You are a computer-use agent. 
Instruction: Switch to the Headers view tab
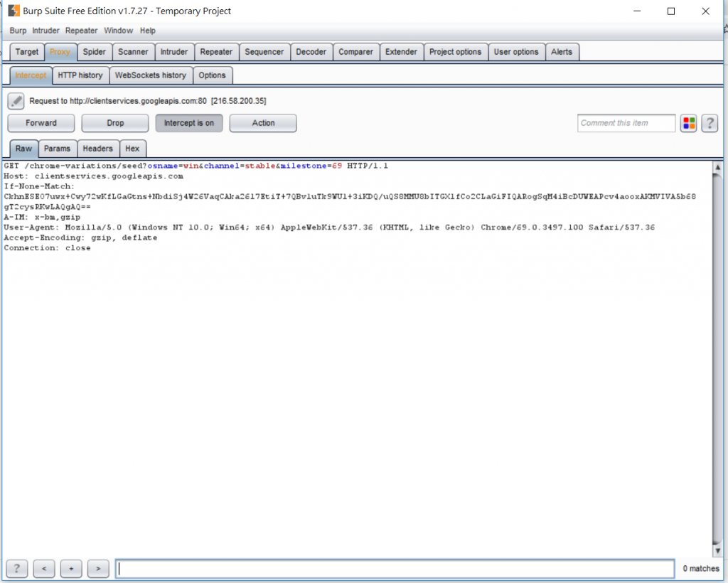click(x=98, y=149)
